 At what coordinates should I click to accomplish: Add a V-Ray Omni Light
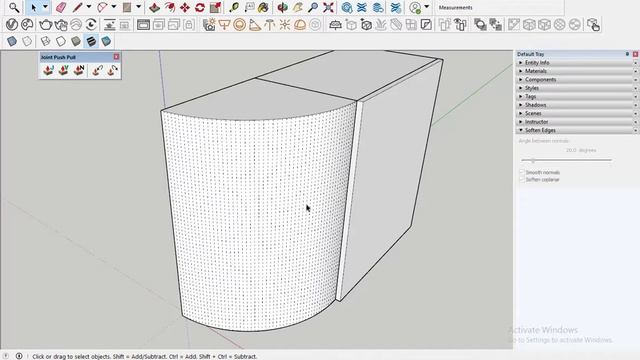coord(285,24)
